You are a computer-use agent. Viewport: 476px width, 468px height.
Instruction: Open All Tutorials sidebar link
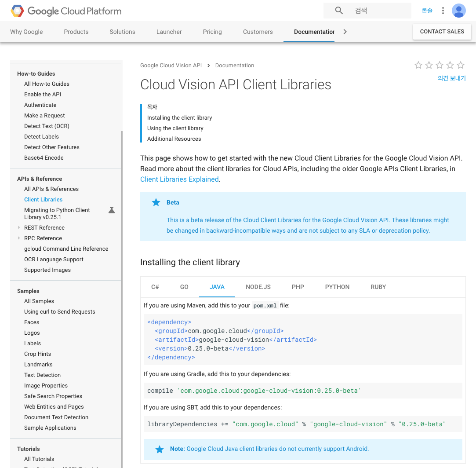[x=39, y=459]
